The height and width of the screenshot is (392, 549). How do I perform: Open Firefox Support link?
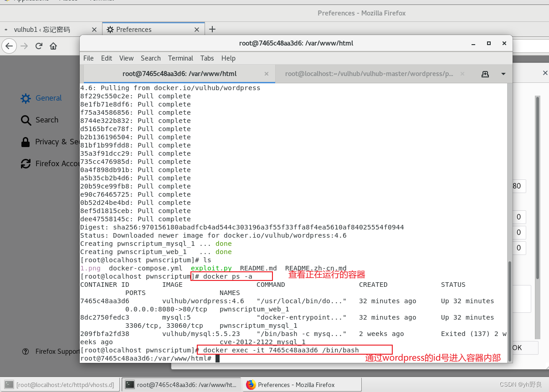51,351
